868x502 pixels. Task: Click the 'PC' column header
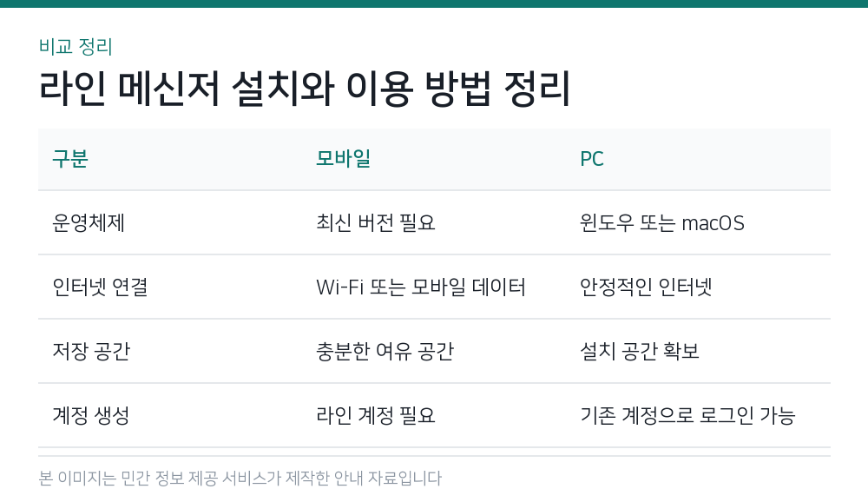(592, 159)
